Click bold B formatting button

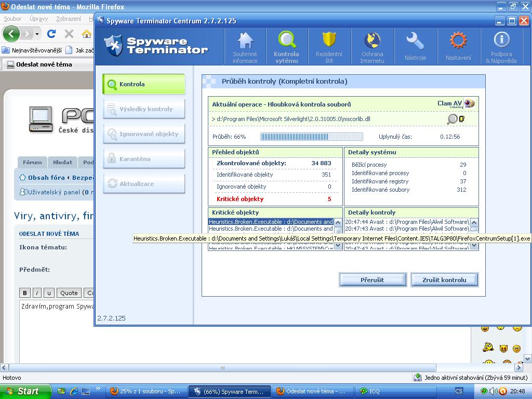(25, 293)
